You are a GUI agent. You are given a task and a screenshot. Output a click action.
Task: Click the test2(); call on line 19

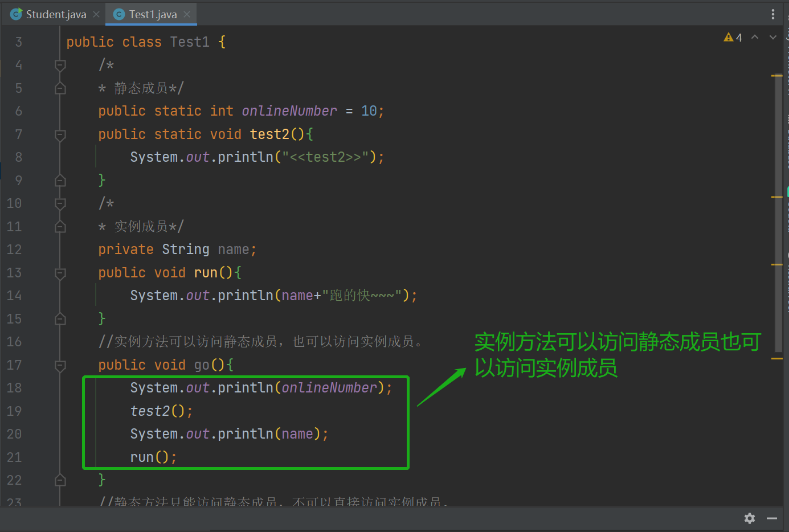point(161,411)
